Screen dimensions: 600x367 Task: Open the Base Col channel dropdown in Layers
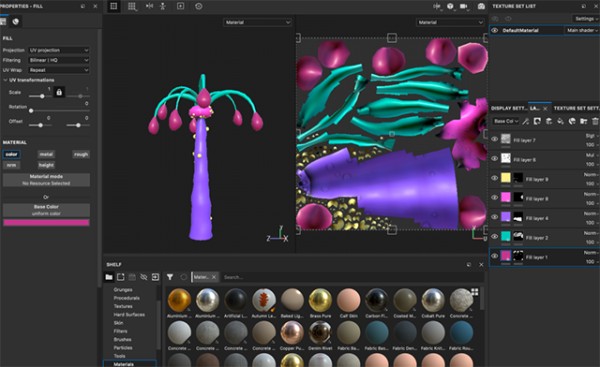tap(505, 121)
